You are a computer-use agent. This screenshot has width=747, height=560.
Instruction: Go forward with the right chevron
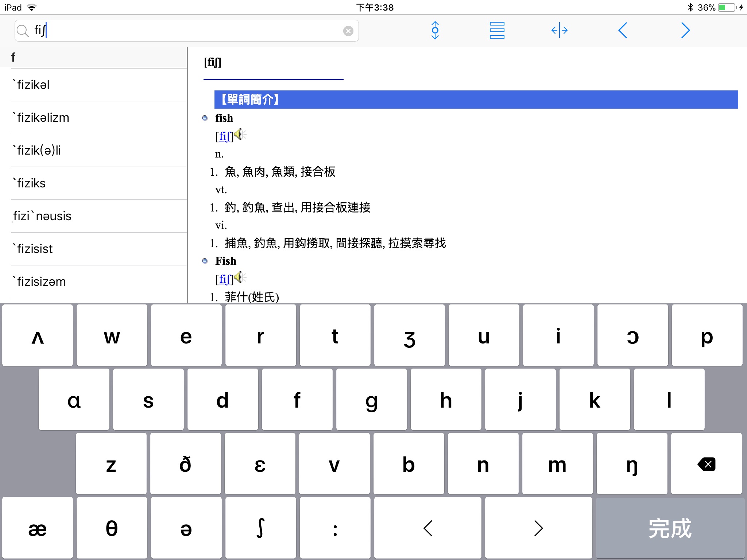pyautogui.click(x=685, y=30)
